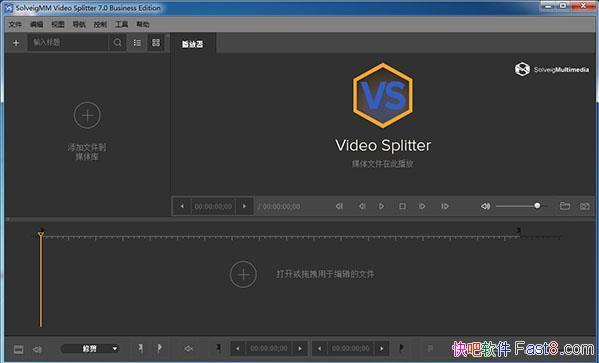Click the yellow timeline playhead marker

(41, 234)
